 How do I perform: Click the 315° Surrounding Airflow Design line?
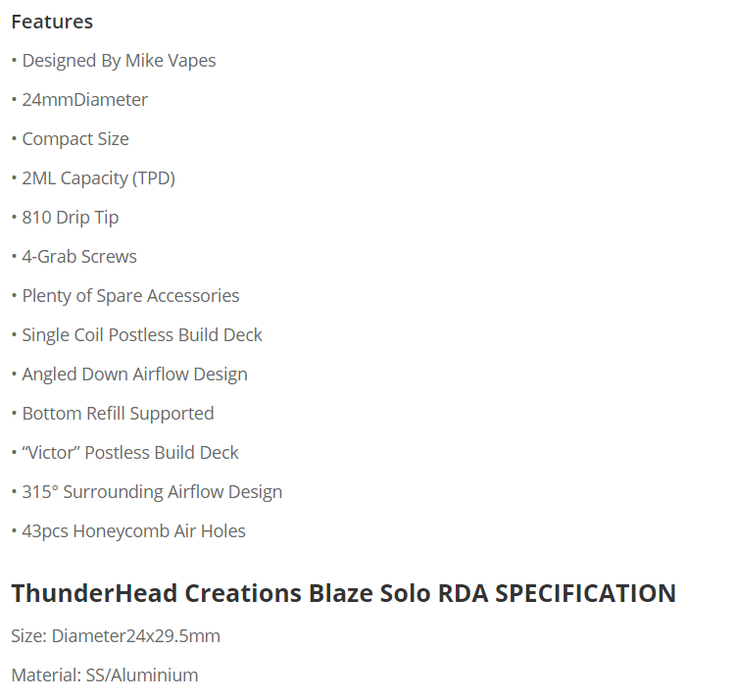coord(151,492)
